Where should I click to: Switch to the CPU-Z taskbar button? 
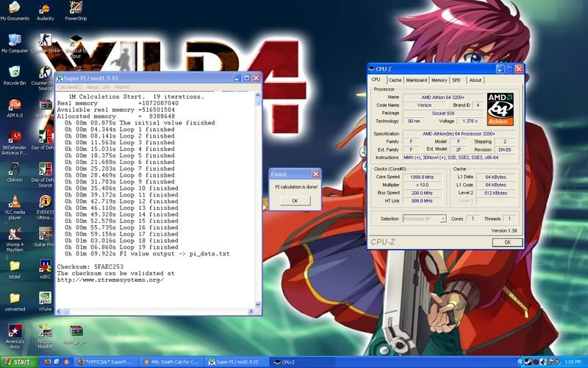coord(302,362)
